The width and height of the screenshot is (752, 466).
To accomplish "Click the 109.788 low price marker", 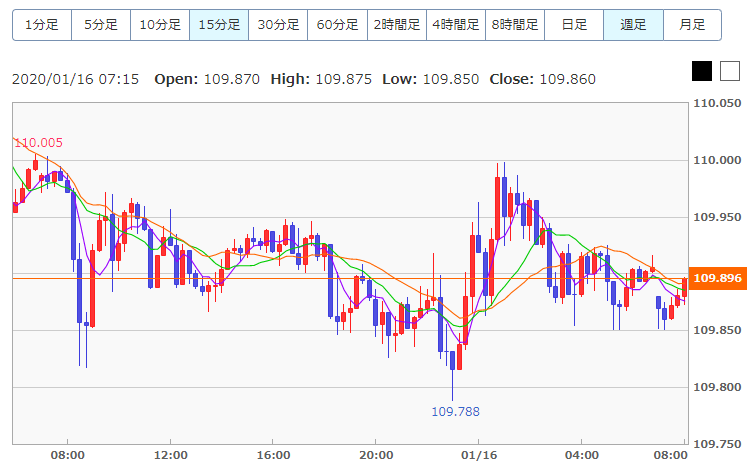I will 455,411.
